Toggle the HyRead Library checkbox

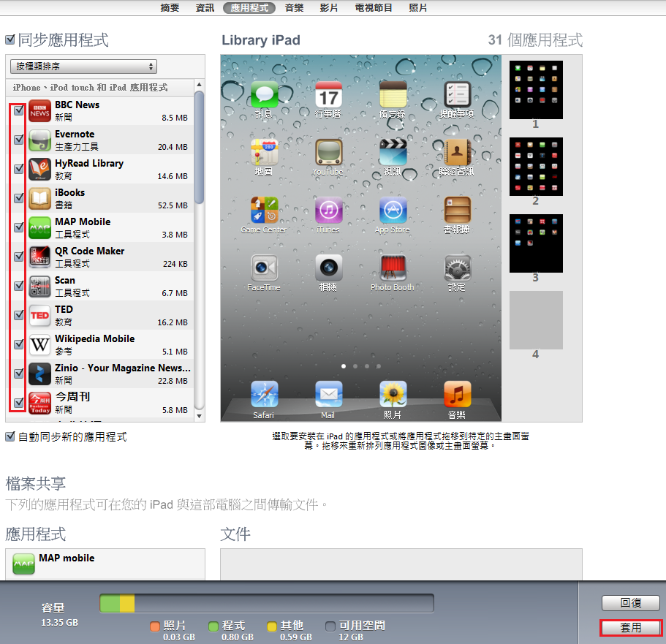19,169
